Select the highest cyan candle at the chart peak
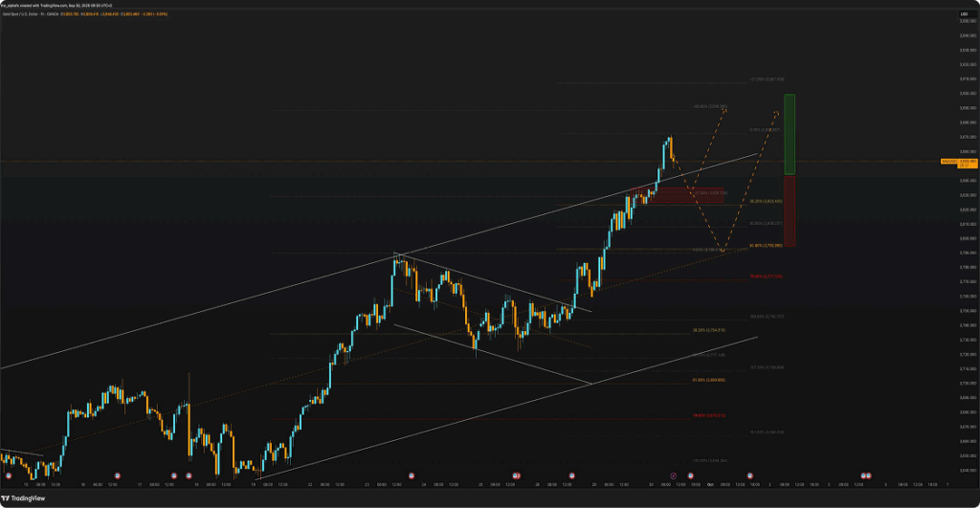The image size is (980, 508). click(668, 145)
